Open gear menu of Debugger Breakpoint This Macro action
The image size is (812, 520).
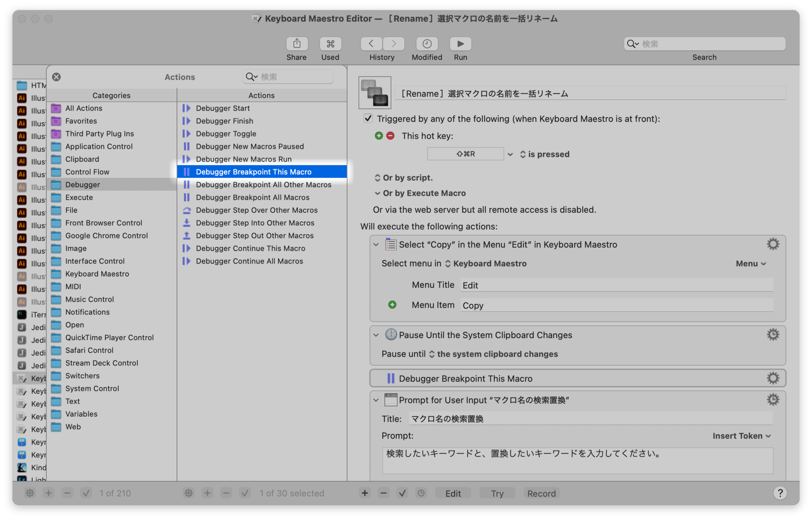coord(772,378)
